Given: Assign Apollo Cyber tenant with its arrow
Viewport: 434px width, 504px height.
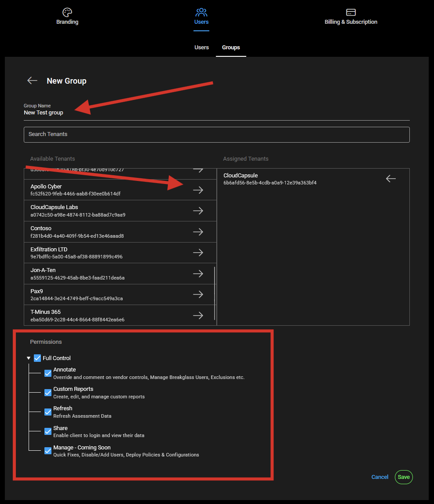Looking at the screenshot, I should click(x=198, y=190).
